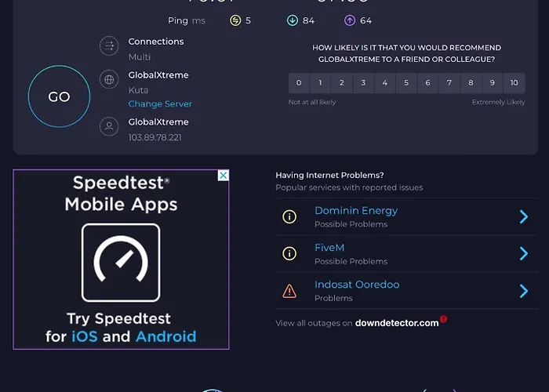Viewport: 549px width, 392px height.
Task: Click the red alert badge by downdetector.com
Action: (444, 318)
